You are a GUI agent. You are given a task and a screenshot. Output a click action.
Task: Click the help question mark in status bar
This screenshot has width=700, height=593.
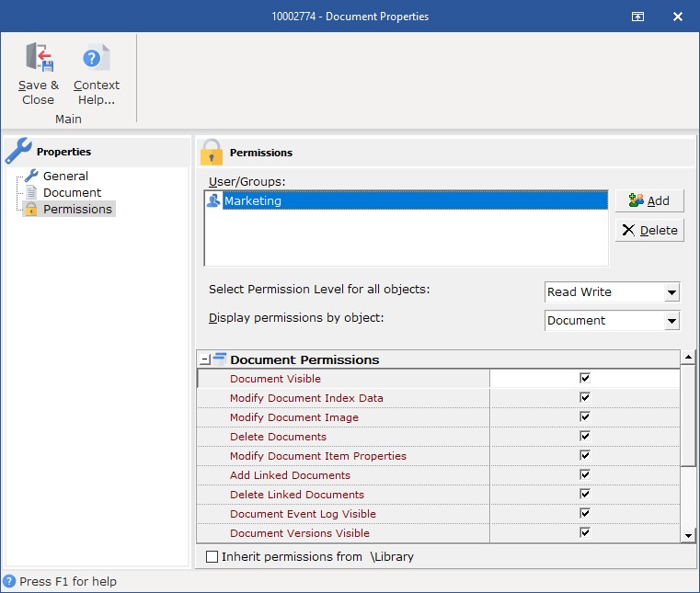[9, 581]
